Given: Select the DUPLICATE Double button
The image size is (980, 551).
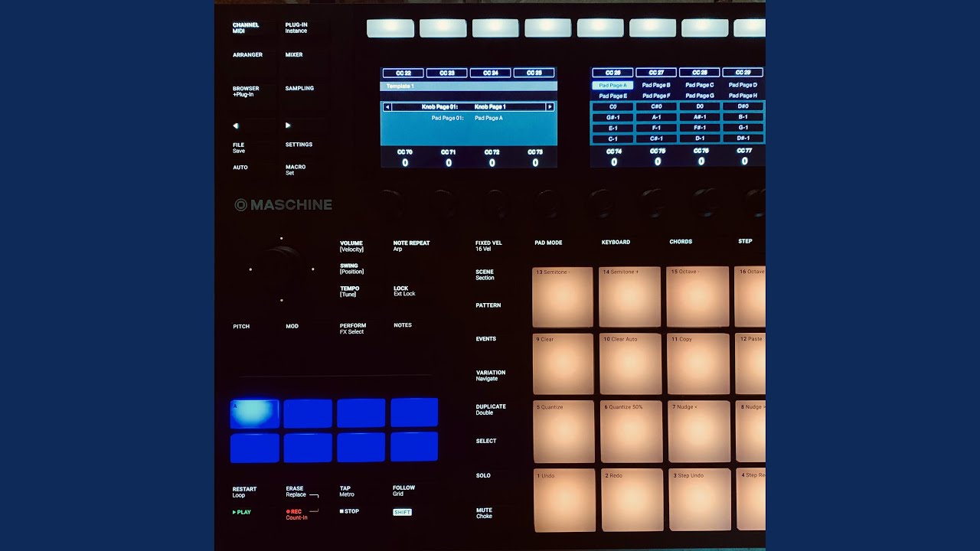Looking at the screenshot, I should click(x=491, y=409).
